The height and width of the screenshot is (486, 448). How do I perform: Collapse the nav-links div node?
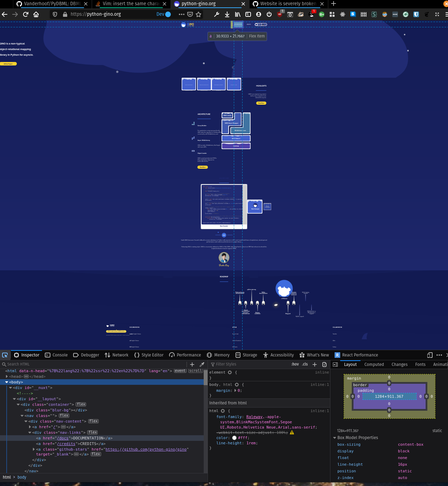[30, 432]
